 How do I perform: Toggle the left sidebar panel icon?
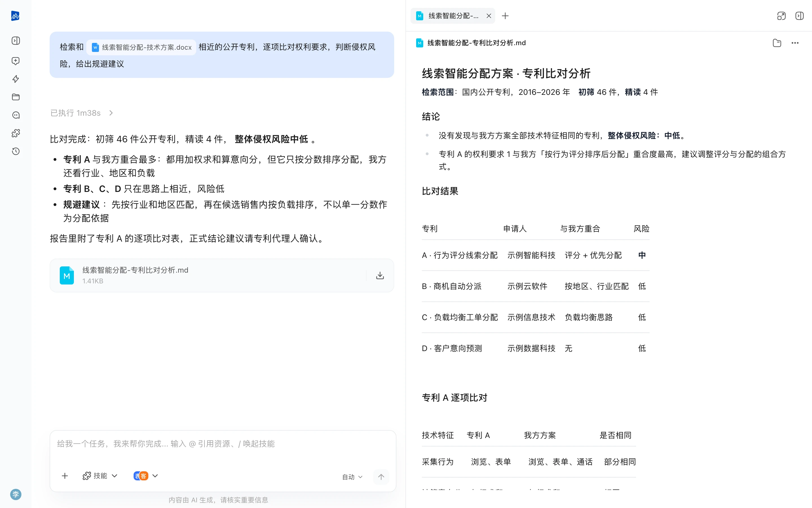(16, 41)
